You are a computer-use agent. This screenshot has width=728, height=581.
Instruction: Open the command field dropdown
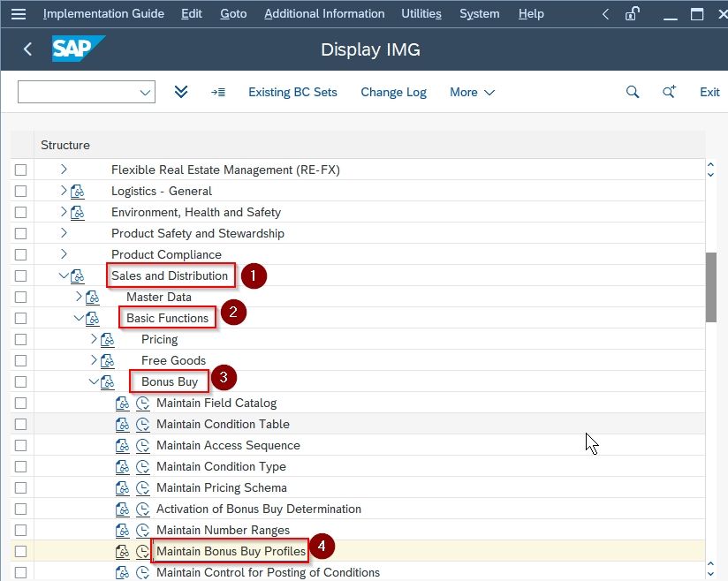click(x=145, y=93)
